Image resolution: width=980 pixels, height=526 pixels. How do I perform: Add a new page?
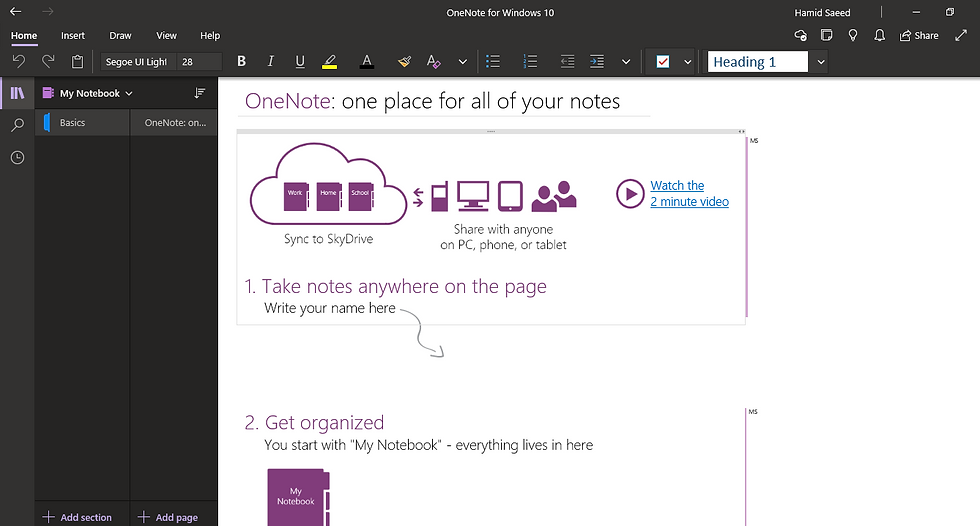pyautogui.click(x=168, y=517)
